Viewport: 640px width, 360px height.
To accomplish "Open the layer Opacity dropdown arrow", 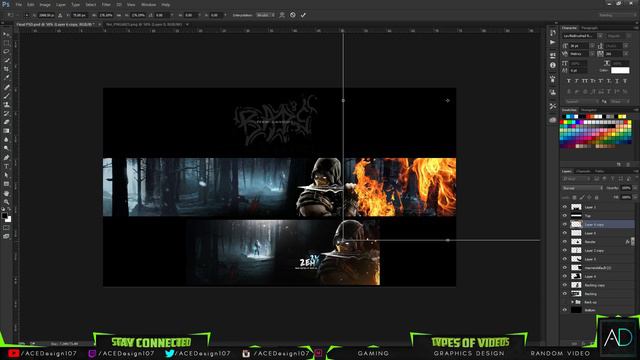I will (x=634, y=188).
